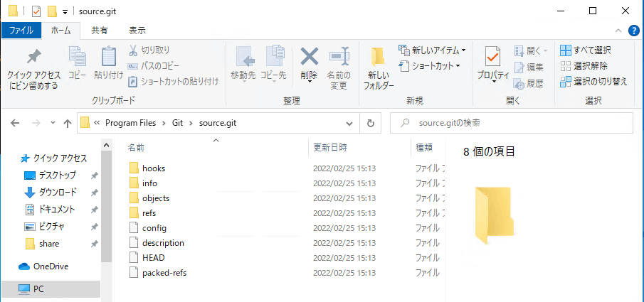Screen dimensions: 644x302
Task: Open Properties (プロパティ) dropdown arrow
Action: 493,82
